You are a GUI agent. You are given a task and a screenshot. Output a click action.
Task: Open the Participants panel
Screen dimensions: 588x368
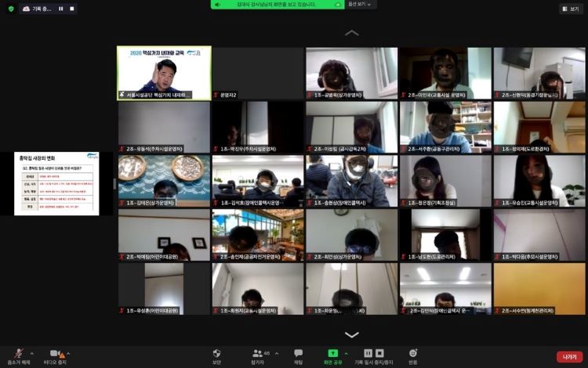click(258, 355)
